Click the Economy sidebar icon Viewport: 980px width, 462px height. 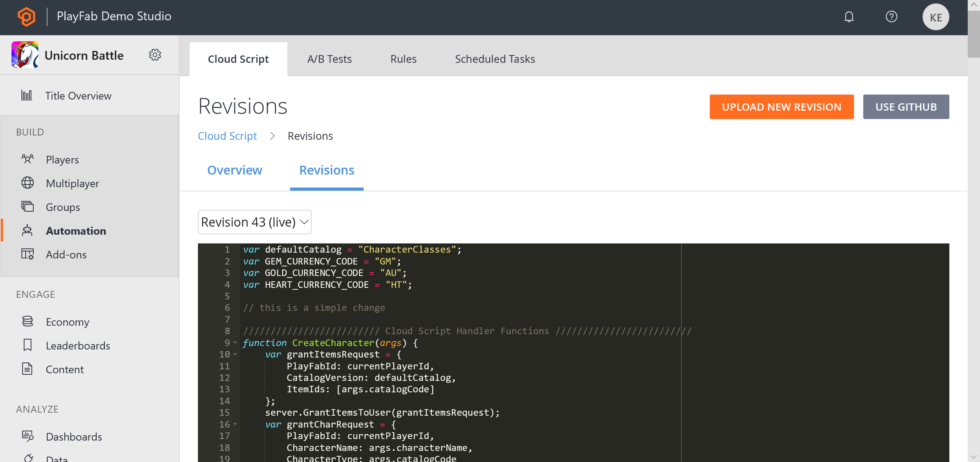tap(28, 322)
